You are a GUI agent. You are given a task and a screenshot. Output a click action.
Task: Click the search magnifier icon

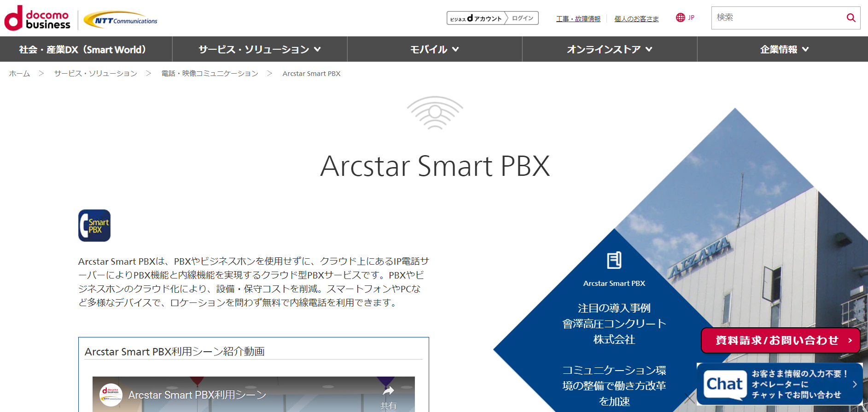tap(851, 18)
